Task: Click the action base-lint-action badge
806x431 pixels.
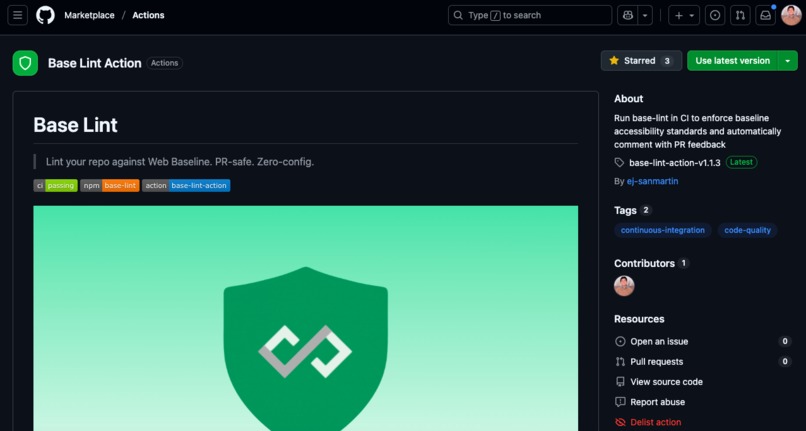Action: click(186, 186)
